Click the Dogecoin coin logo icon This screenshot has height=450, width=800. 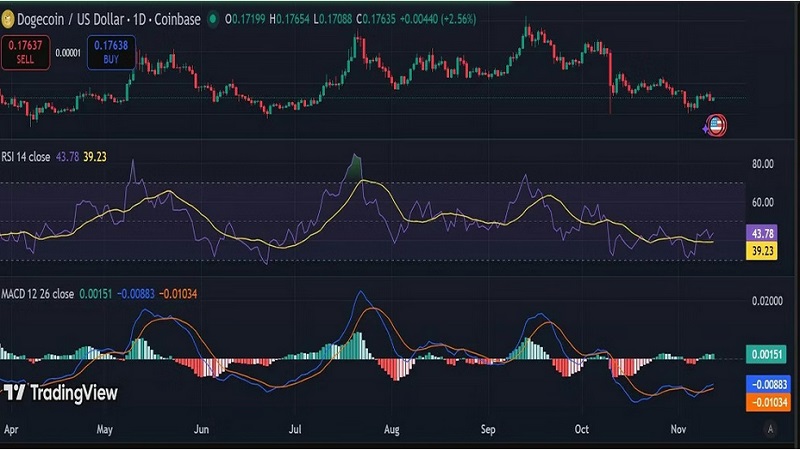12,18
